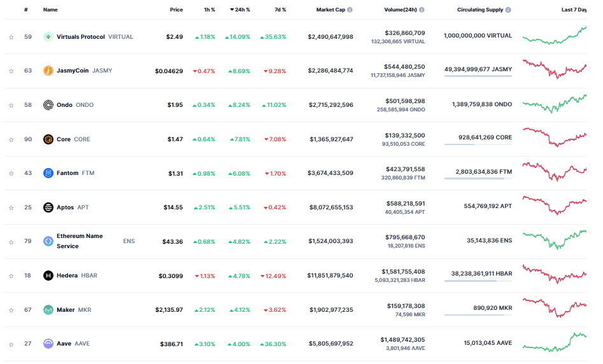Screen dimensions: 603x364
Task: Click Aave volume $1,489,742,305
Action: click(x=402, y=340)
